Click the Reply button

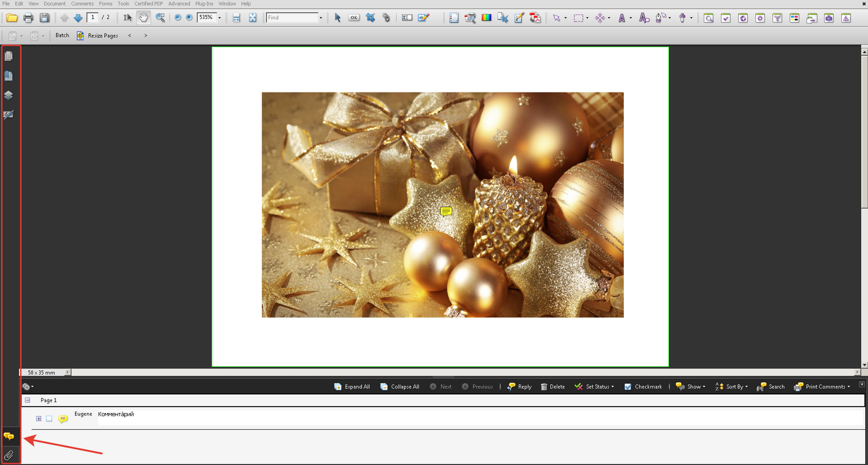coord(519,386)
